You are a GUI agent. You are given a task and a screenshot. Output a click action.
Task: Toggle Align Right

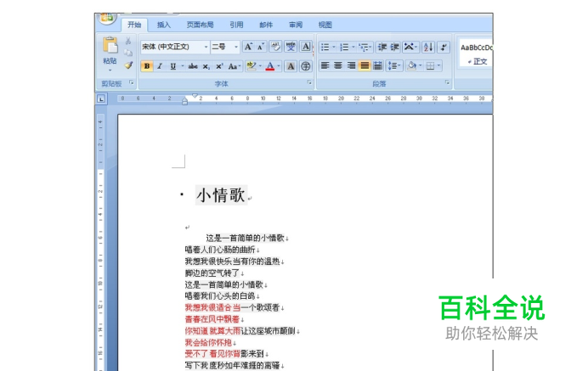[x=351, y=65]
